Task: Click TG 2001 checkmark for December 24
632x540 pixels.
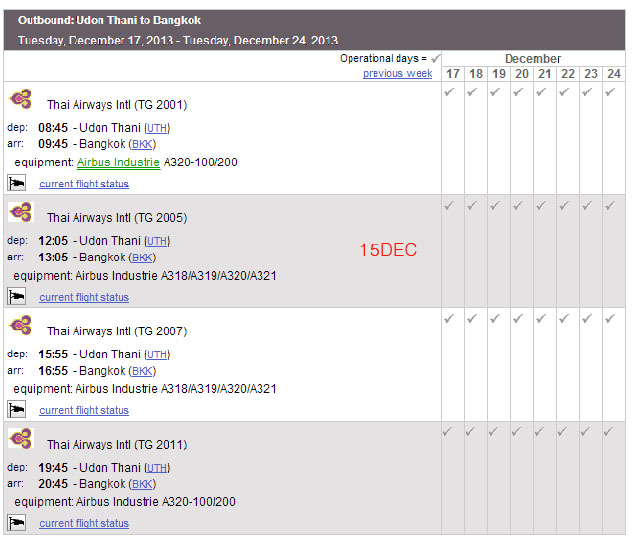Action: 610,92
